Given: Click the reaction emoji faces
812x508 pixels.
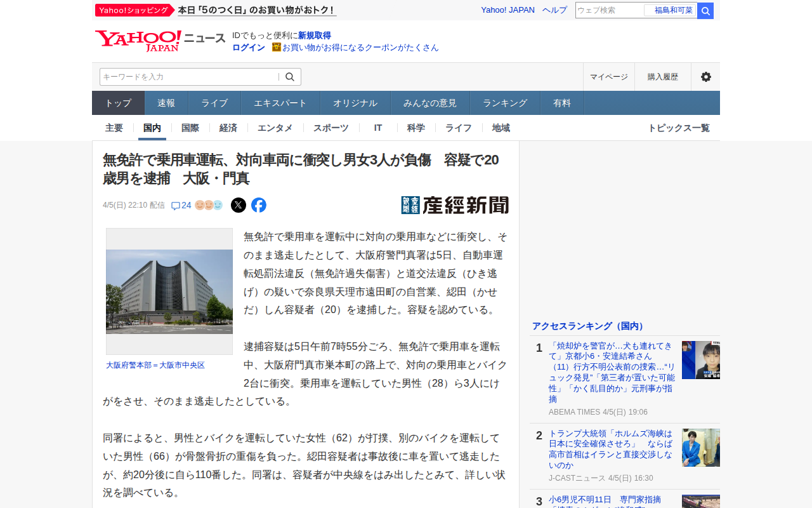Looking at the screenshot, I should (x=209, y=205).
